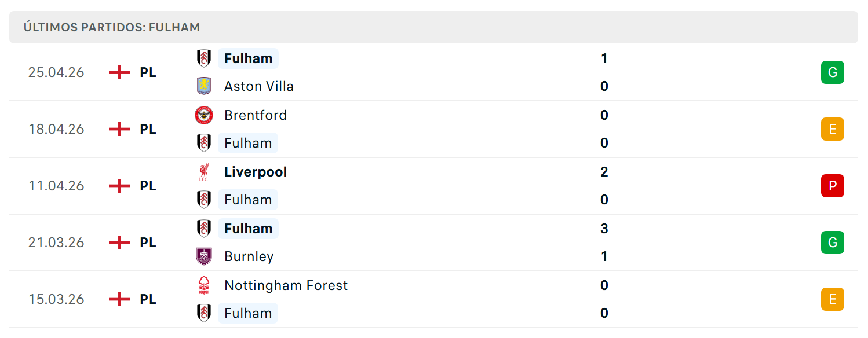
Task: Select Últimos Partidos: Fulham header
Action: point(112,27)
